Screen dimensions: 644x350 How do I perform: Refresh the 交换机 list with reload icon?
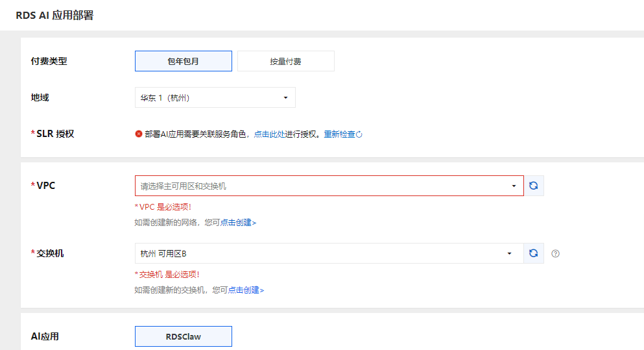click(533, 253)
